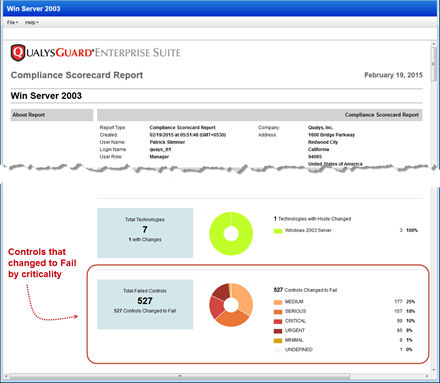Open the Help menu
Image resolution: width=440 pixels, height=383 pixels.
[32, 22]
